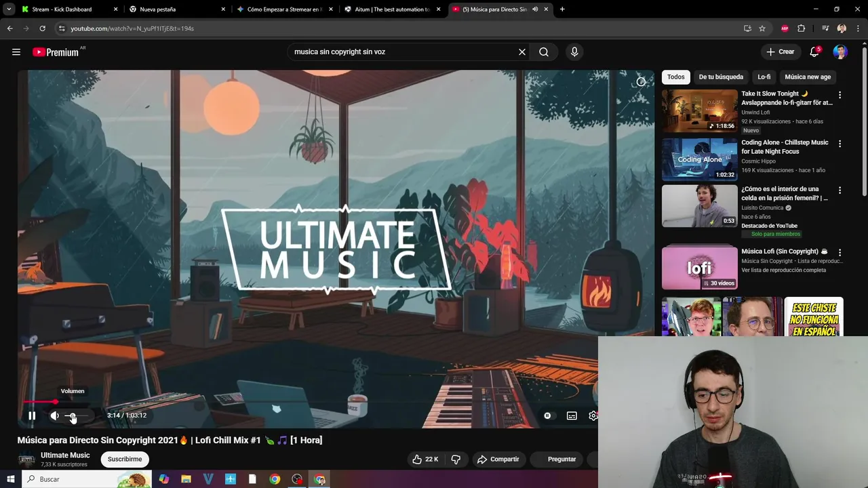
Task: Select the Lo-fi filter chip
Action: tap(764, 77)
